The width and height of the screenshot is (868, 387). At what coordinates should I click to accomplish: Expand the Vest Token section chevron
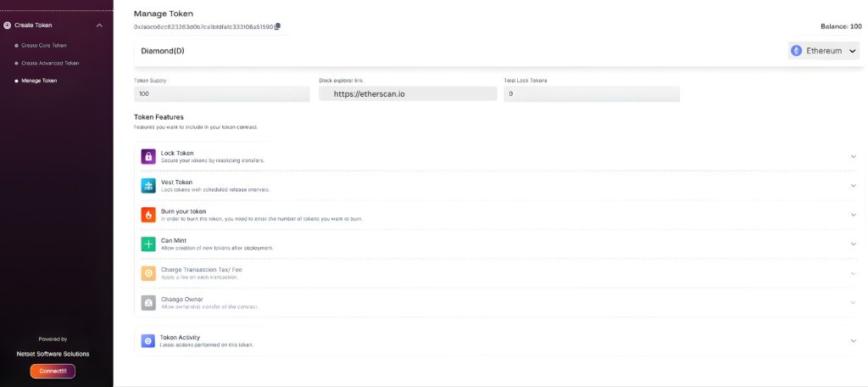point(853,186)
